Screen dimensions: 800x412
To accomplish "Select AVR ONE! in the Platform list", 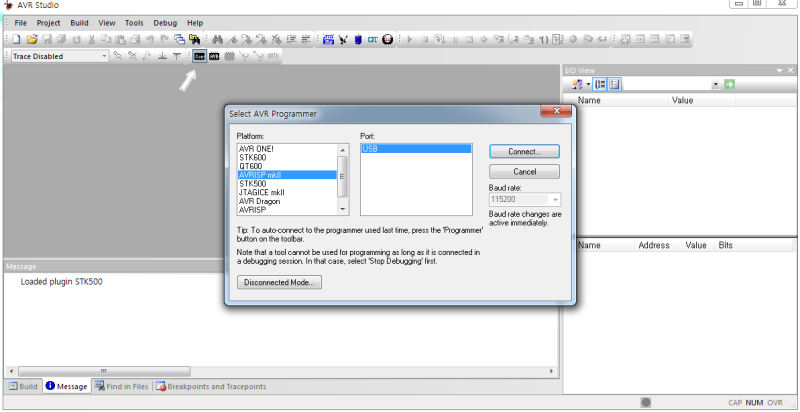I will click(287, 149).
